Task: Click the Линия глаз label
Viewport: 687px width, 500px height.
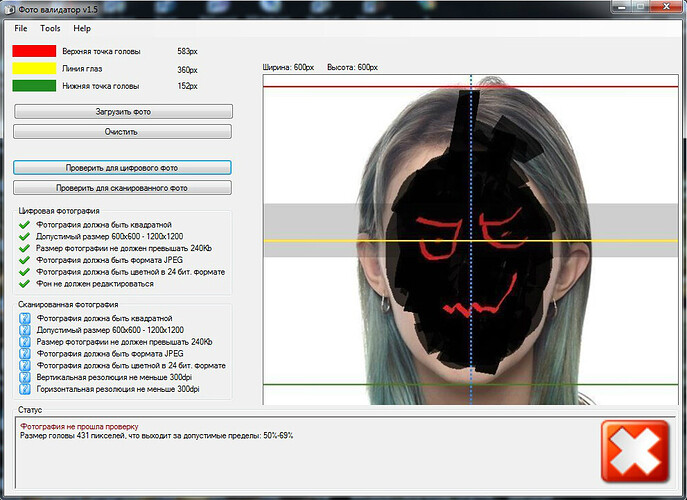Action: point(82,69)
